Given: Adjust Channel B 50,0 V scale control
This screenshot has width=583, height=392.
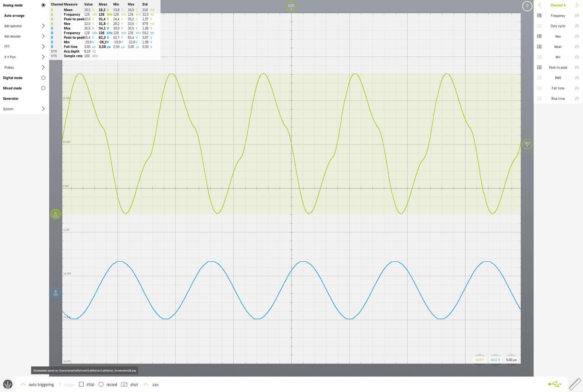Looking at the screenshot, I should click(495, 360).
